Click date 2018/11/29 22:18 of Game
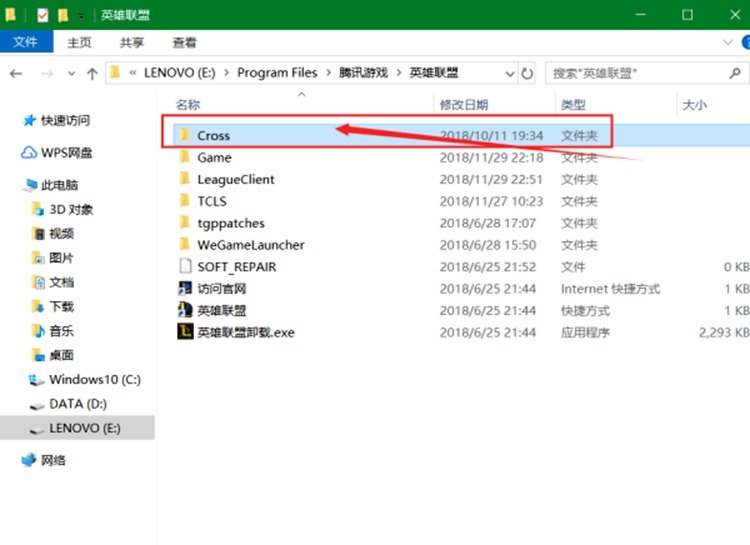750x545 pixels. pyautogui.click(x=491, y=157)
